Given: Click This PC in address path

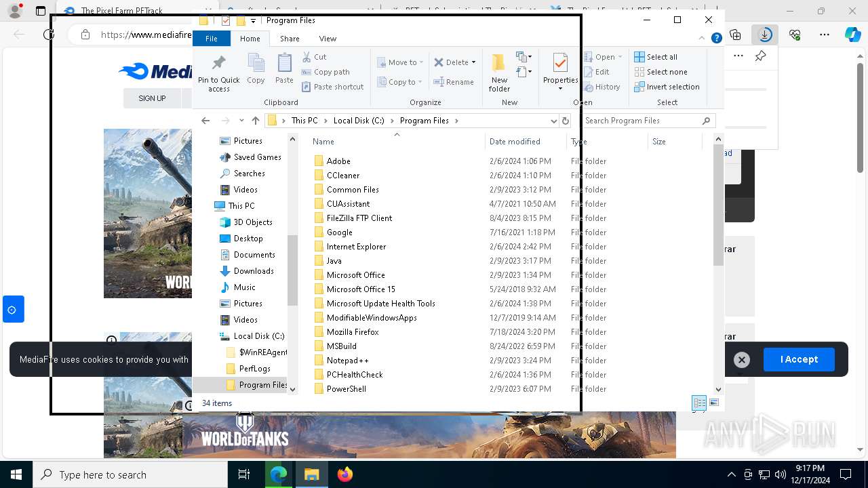Looking at the screenshot, I should click(x=304, y=121).
